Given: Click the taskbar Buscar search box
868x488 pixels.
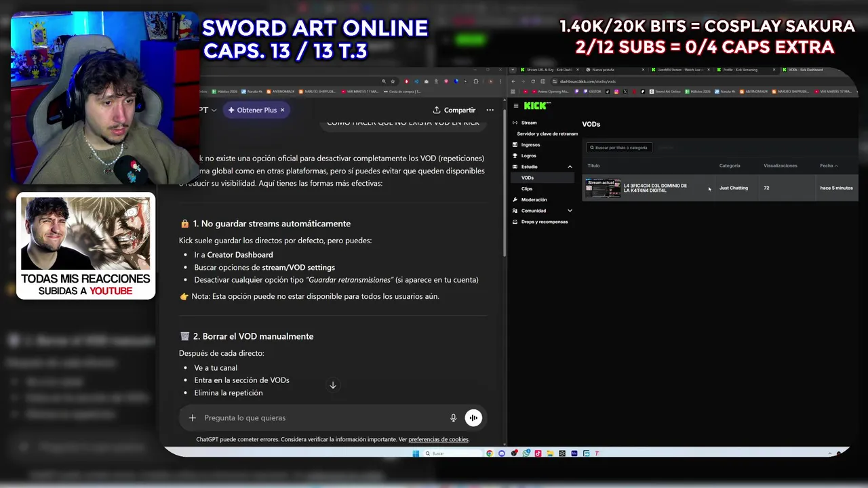Looking at the screenshot, I should point(452,453).
